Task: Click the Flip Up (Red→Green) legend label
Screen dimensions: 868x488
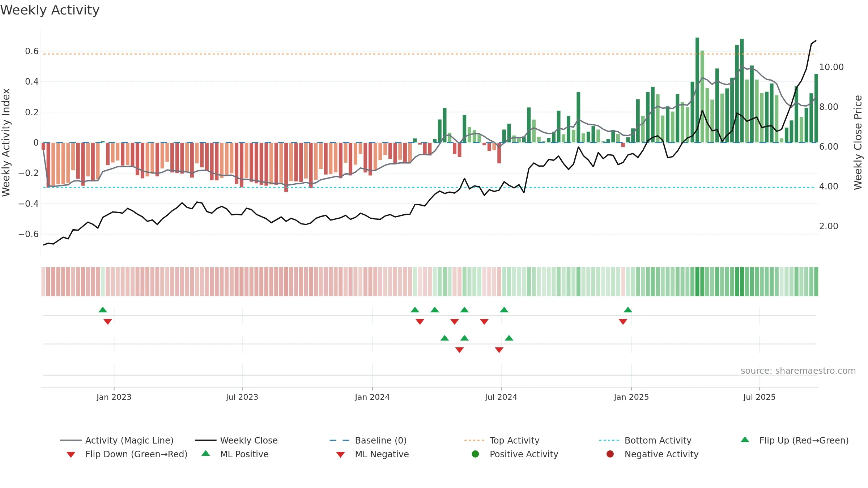Action: click(804, 440)
